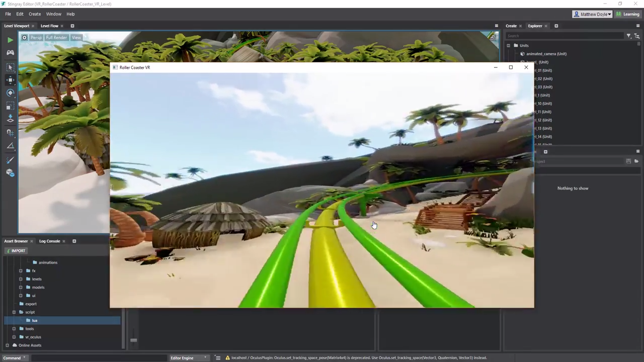Screen dimensions: 644x362
Task: Open the viewport settings gear icon
Action: [24, 37]
